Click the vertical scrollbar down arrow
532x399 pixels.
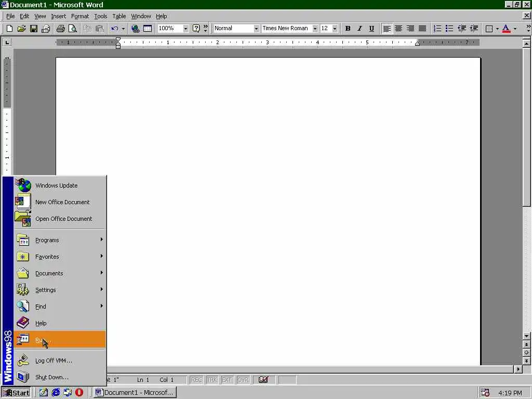point(526,336)
